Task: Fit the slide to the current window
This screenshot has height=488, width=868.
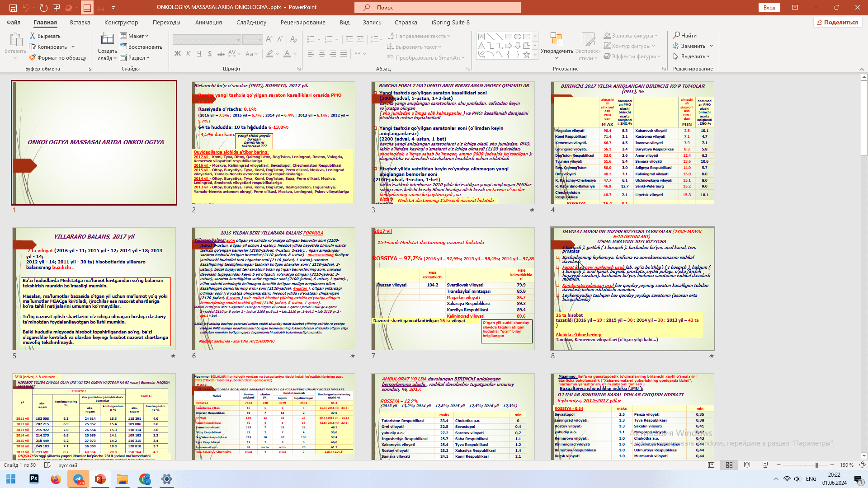Action: pyautogui.click(x=862, y=465)
